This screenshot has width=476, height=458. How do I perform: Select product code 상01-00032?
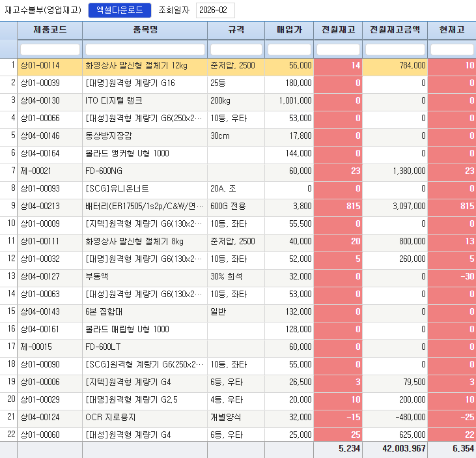[40, 259]
